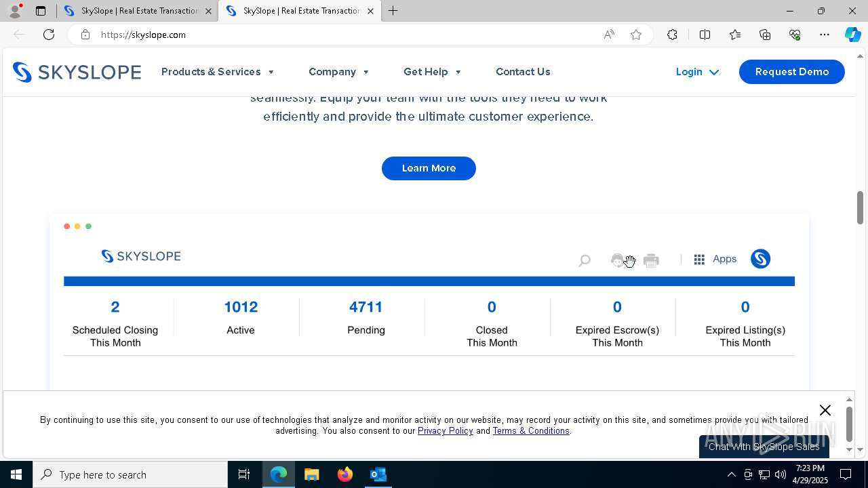View site information lock icon

85,35
